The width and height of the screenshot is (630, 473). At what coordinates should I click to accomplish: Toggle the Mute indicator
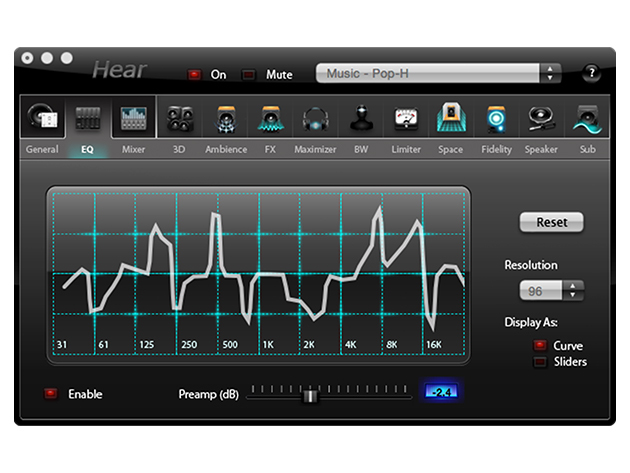[249, 74]
